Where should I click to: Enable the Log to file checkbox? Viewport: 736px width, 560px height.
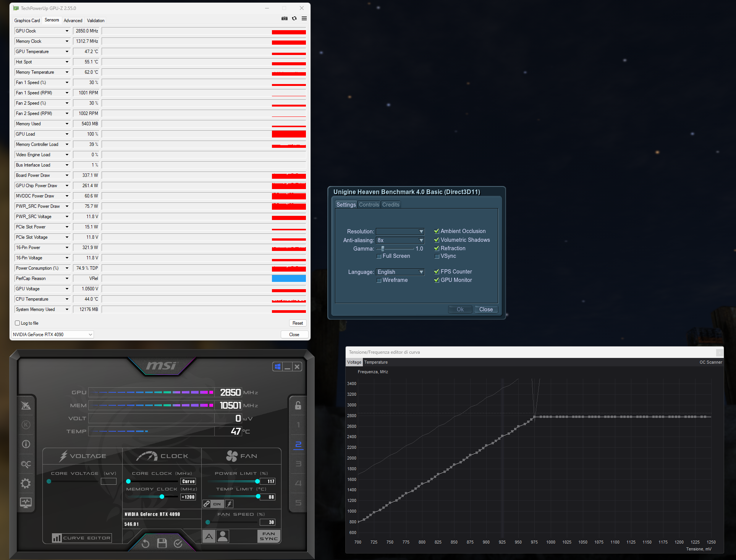click(x=18, y=323)
